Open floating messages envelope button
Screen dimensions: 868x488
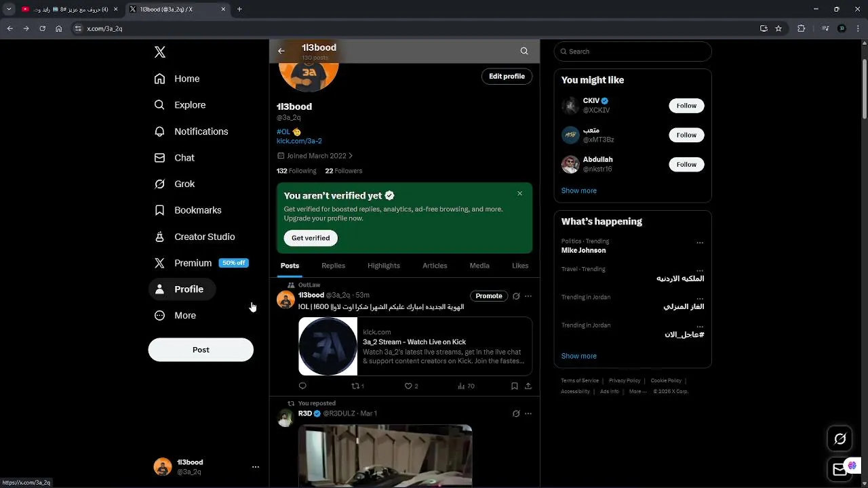pos(840,469)
